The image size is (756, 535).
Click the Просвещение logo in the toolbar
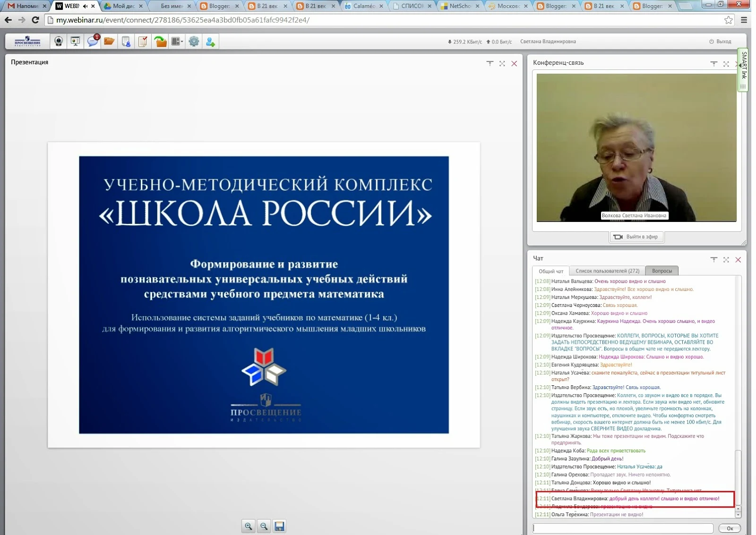(x=27, y=42)
